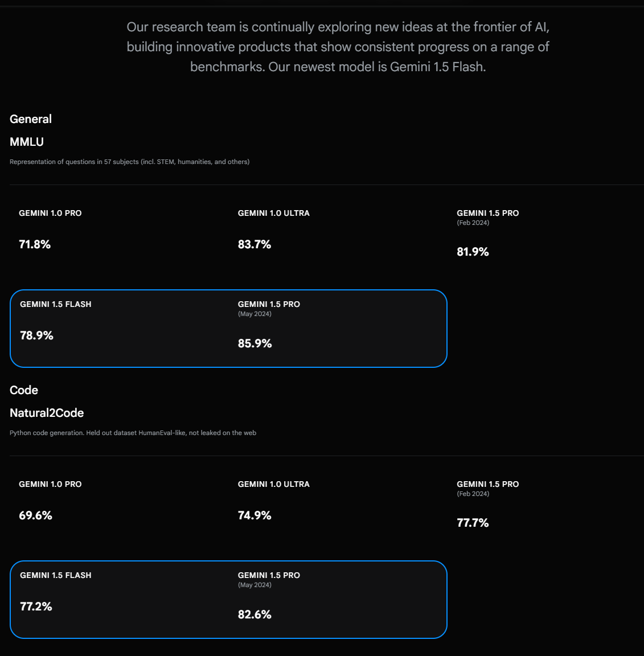Click the Natural2Code benchmark title
This screenshot has height=656, width=644.
point(47,413)
